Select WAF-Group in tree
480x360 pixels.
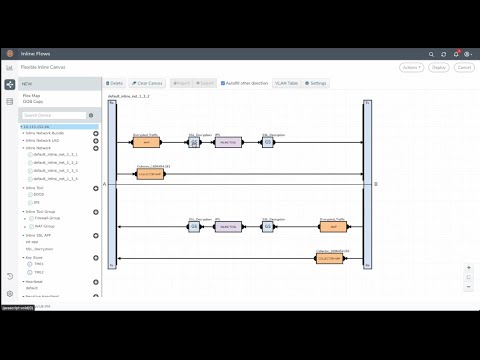44,226
